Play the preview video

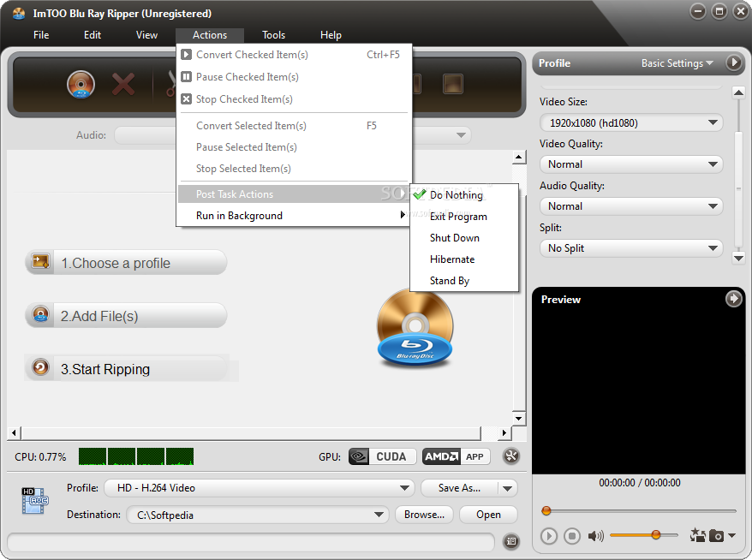549,535
